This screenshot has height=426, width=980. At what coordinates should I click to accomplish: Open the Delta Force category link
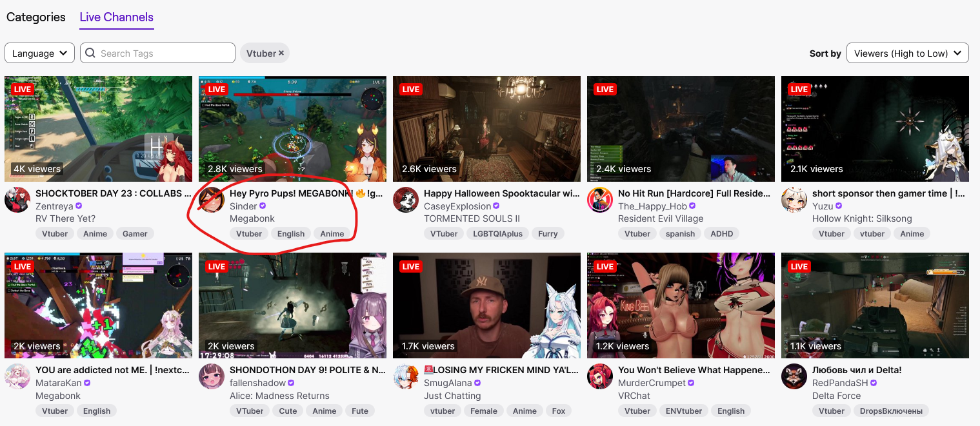(837, 395)
